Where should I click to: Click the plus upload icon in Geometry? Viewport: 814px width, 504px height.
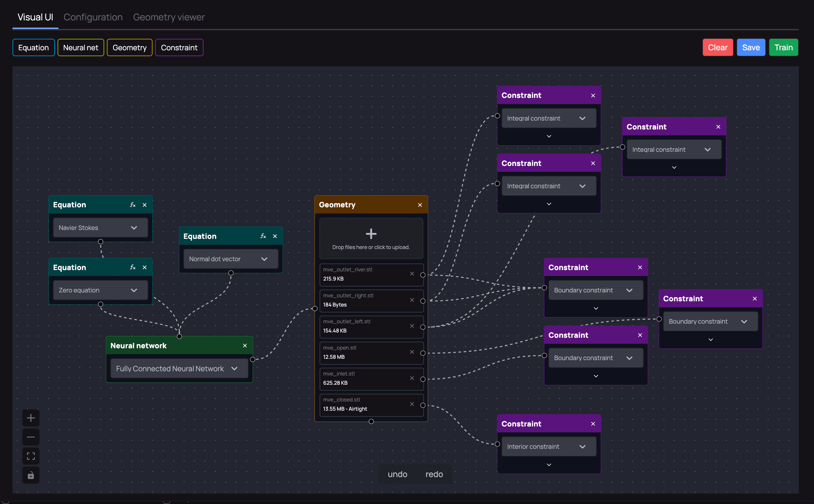(371, 234)
